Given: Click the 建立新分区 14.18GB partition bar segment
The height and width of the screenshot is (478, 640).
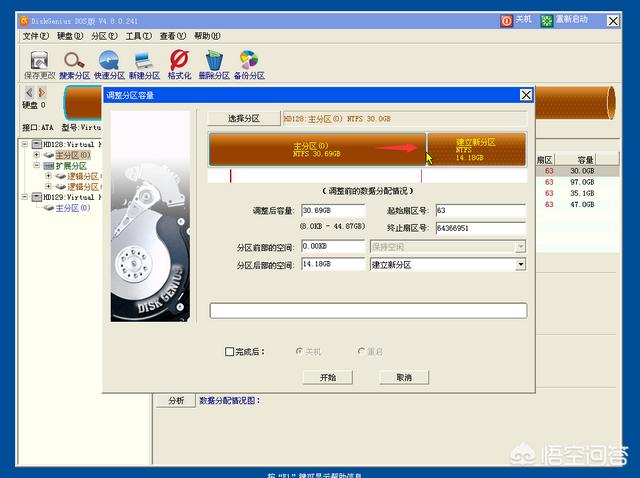Looking at the screenshot, I should tap(476, 149).
